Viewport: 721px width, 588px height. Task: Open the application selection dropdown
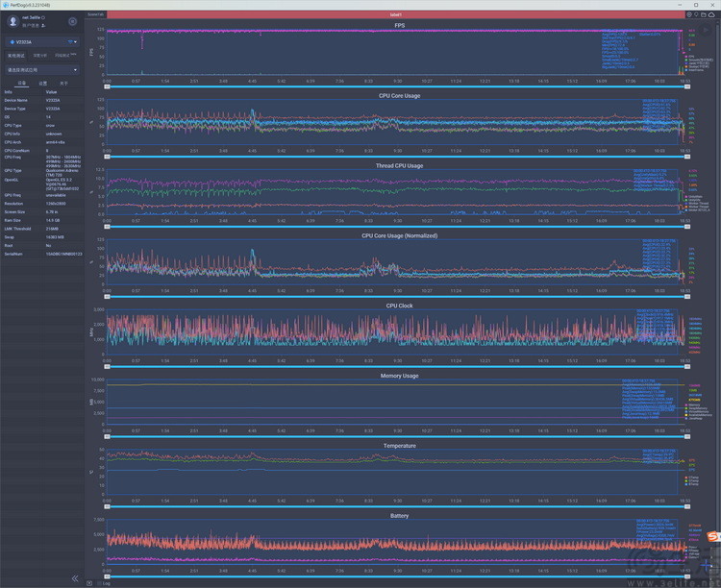42,70
